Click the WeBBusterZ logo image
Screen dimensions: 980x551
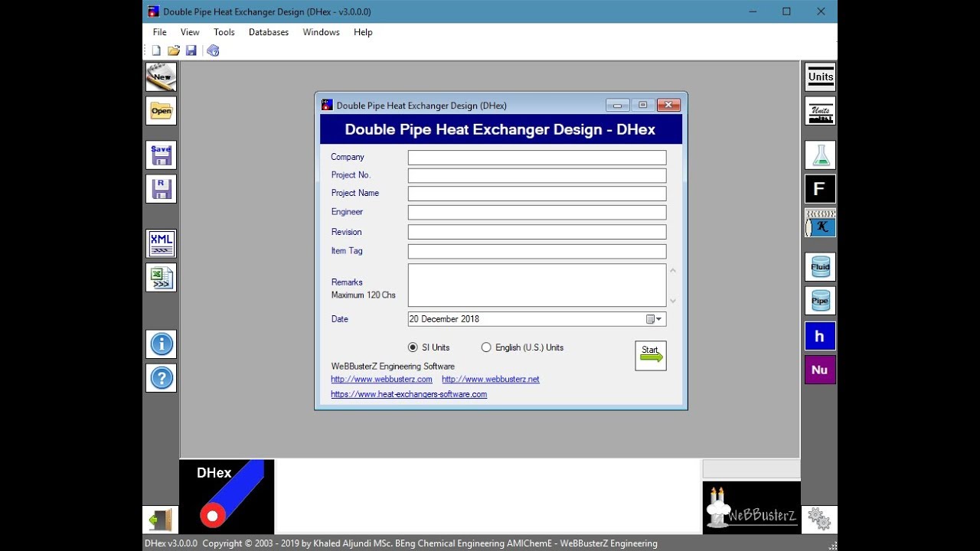pos(752,507)
